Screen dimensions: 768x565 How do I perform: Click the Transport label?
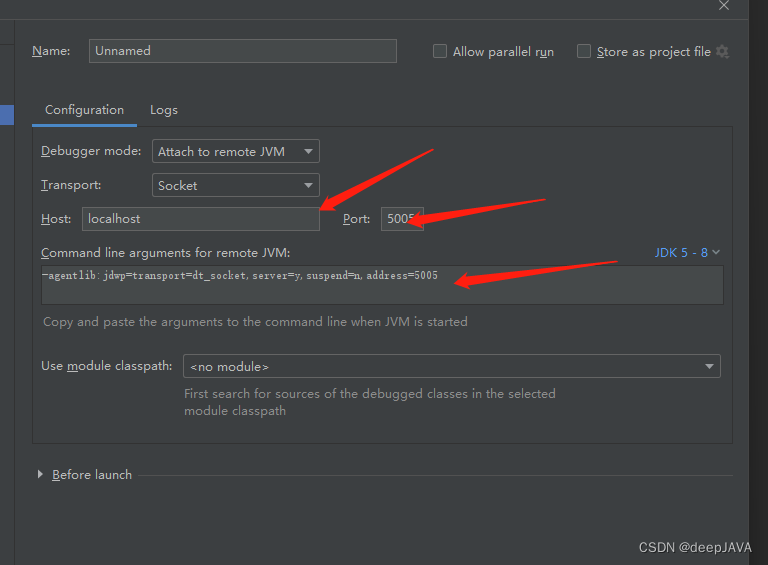pos(71,185)
